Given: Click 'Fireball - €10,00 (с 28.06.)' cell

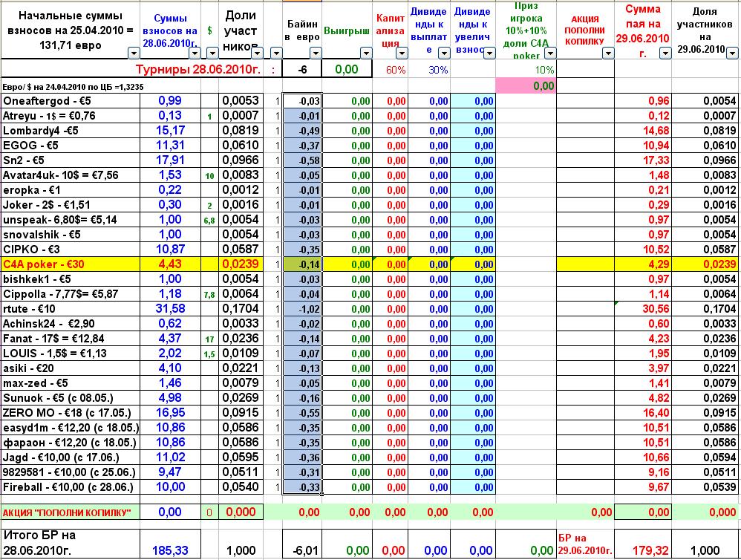Looking at the screenshot, I should pyautogui.click(x=71, y=486).
